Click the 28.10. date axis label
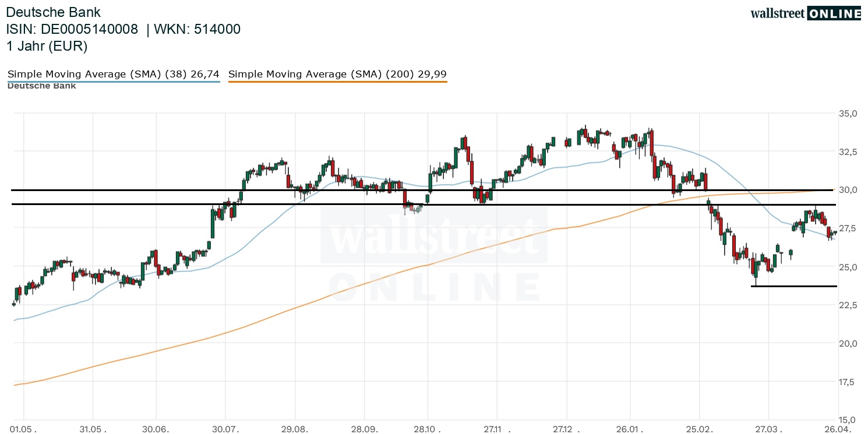868x434 pixels. coord(427,429)
